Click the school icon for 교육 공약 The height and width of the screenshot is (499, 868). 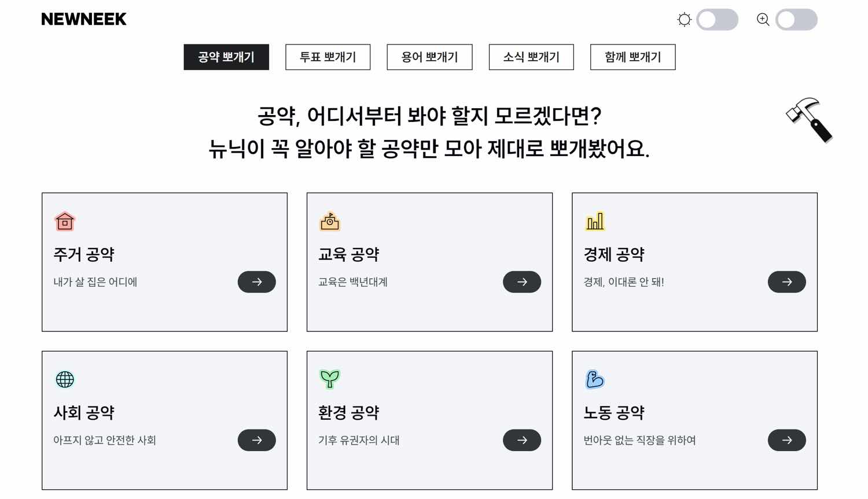(x=330, y=221)
